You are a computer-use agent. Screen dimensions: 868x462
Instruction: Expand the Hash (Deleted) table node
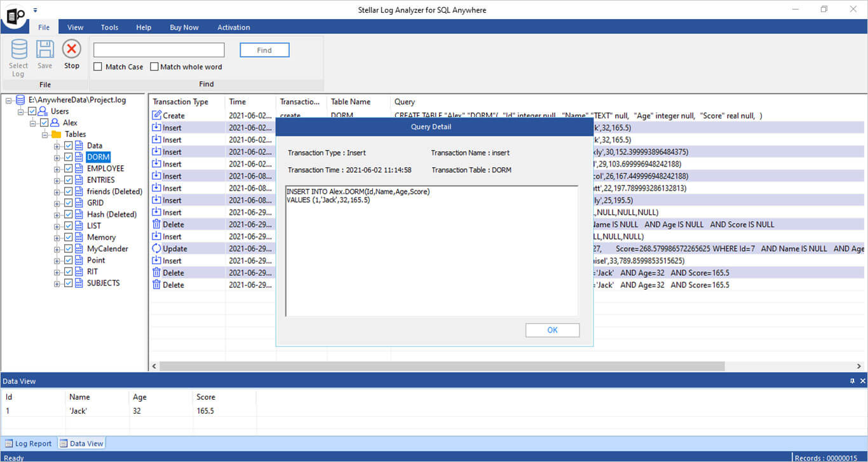click(x=57, y=214)
